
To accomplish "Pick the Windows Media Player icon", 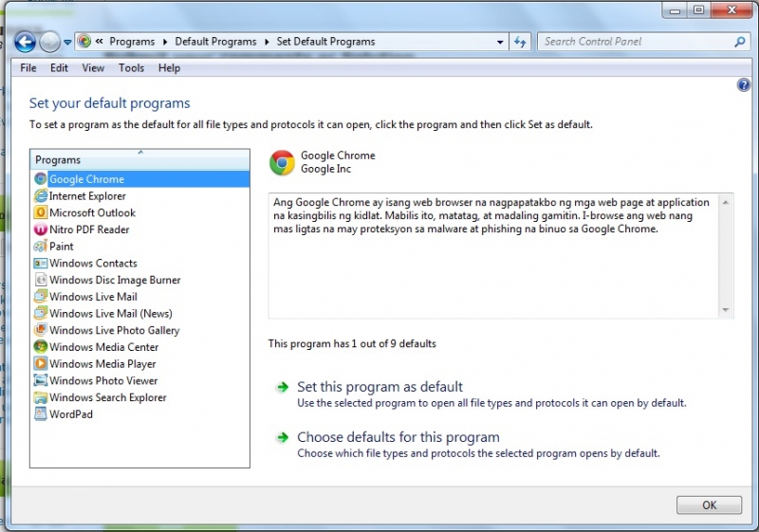I will click(41, 364).
